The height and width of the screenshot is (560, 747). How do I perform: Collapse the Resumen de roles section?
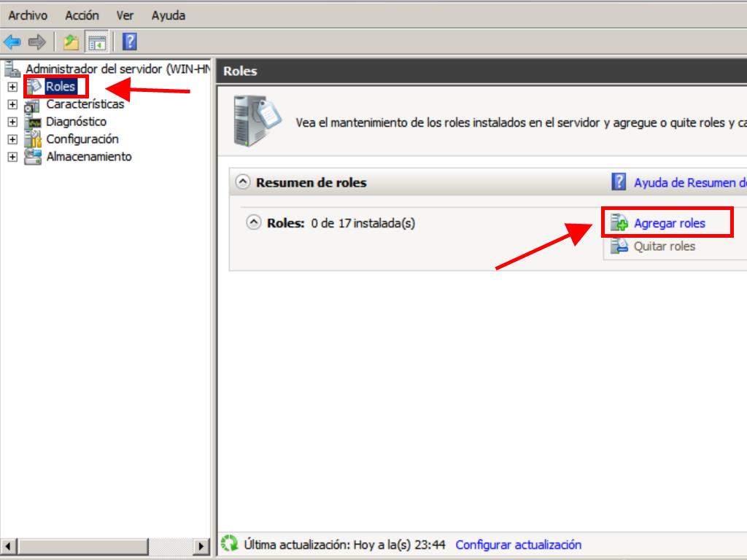point(243,182)
